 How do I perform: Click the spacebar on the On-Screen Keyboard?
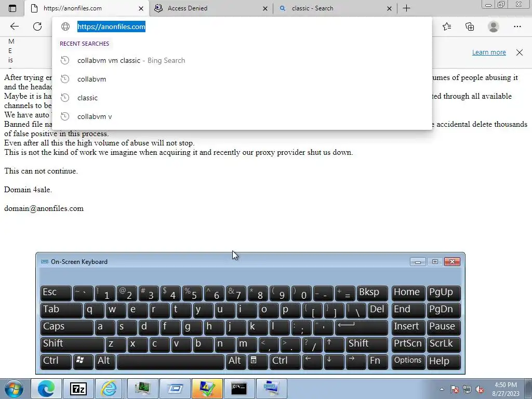pyautogui.click(x=170, y=362)
